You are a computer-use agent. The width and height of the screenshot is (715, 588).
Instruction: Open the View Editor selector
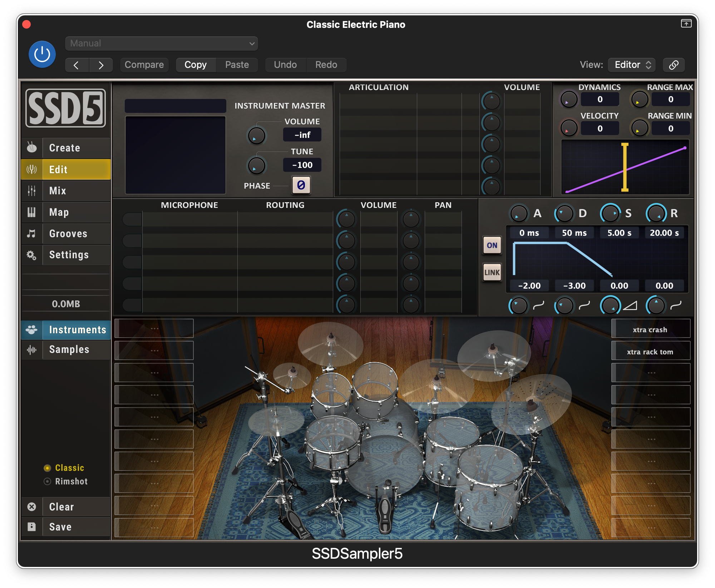(x=631, y=65)
